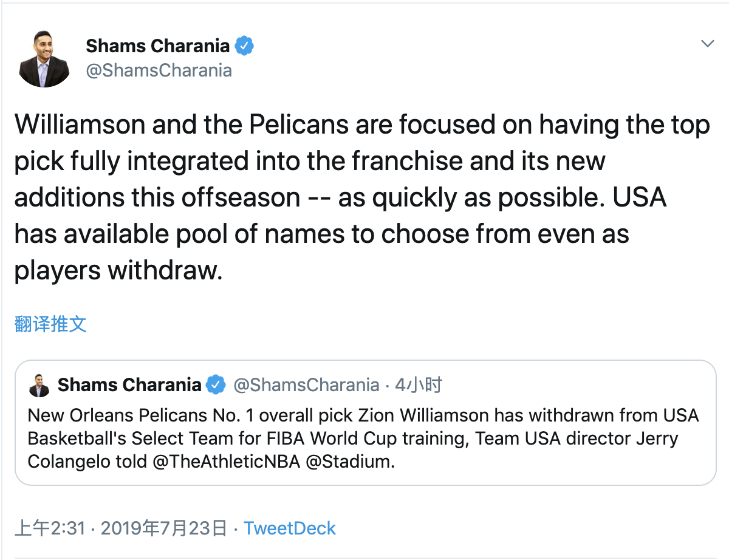Click main tweet text about Williamson and Pelicans

click(362, 197)
